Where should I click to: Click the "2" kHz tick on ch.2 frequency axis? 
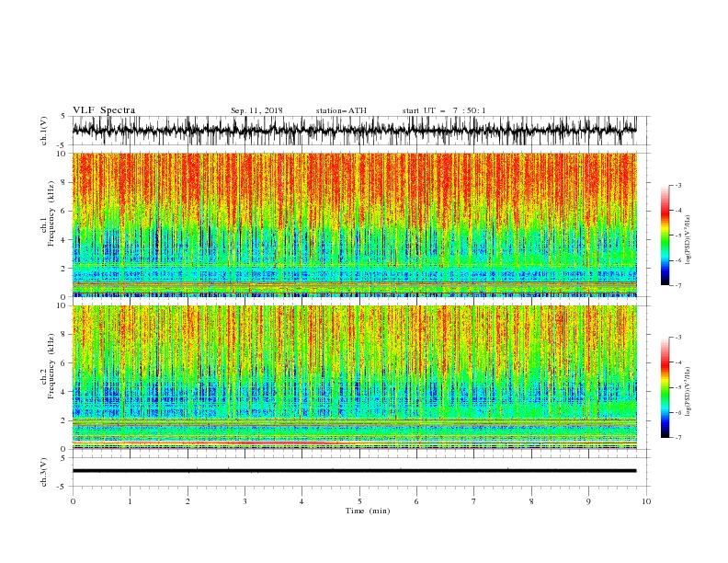point(64,420)
